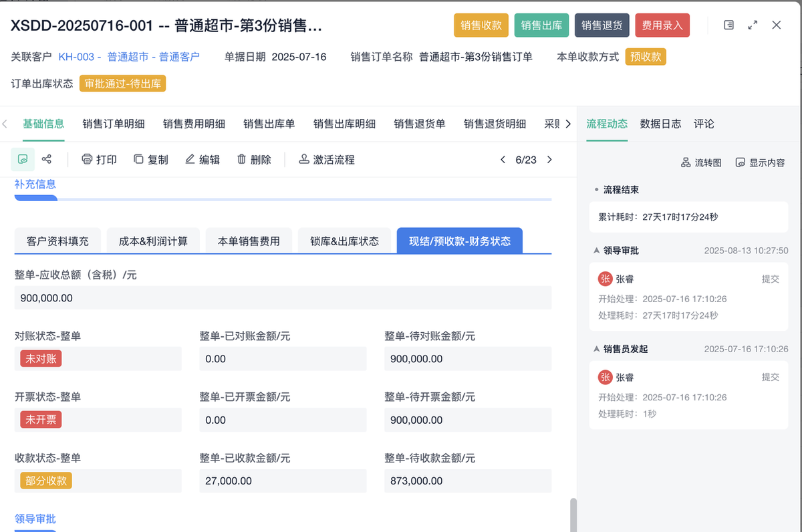Click the 编辑 edit button
The height and width of the screenshot is (532, 802).
[203, 160]
